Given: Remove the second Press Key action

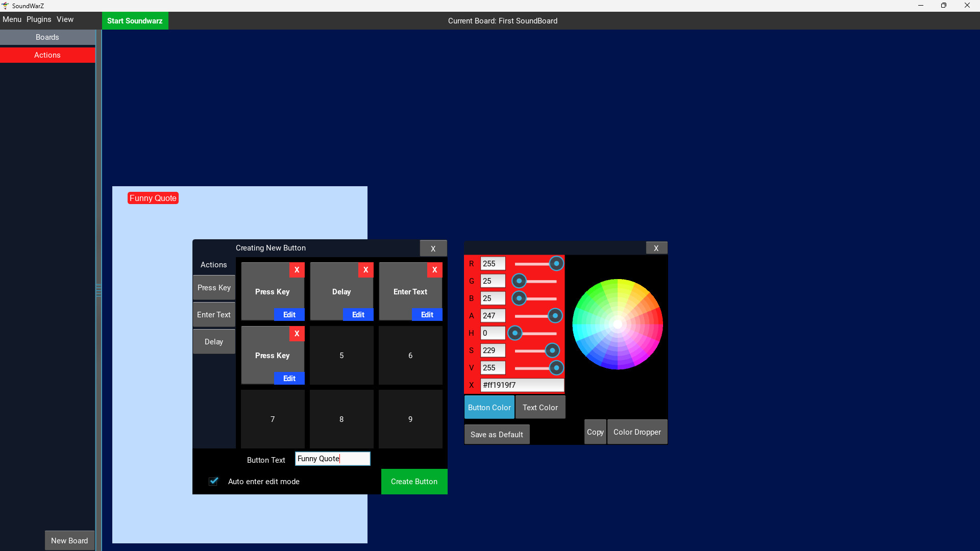Looking at the screenshot, I should coord(297,334).
